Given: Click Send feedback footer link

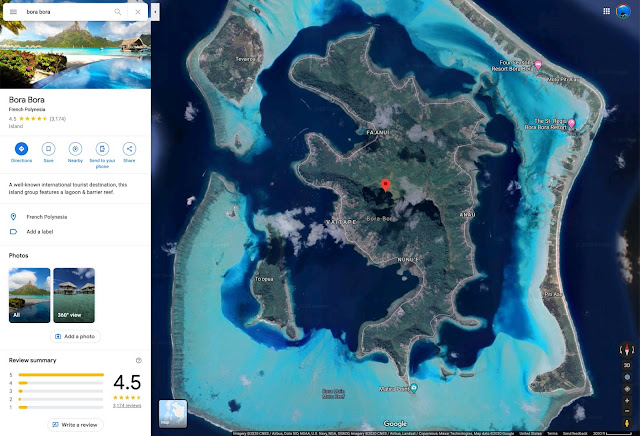Looking at the screenshot, I should point(575,434).
